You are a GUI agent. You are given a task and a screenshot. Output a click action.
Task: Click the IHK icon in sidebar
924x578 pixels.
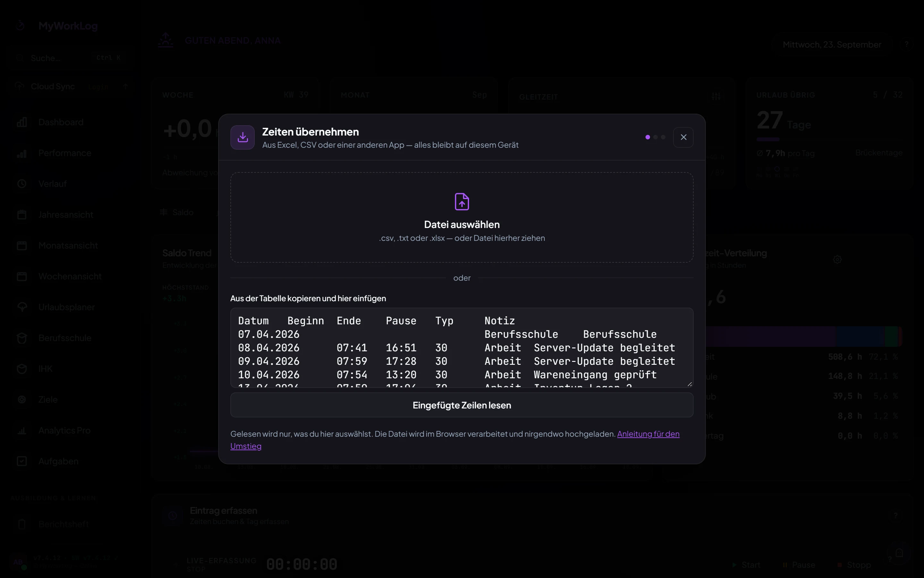pyautogui.click(x=22, y=369)
